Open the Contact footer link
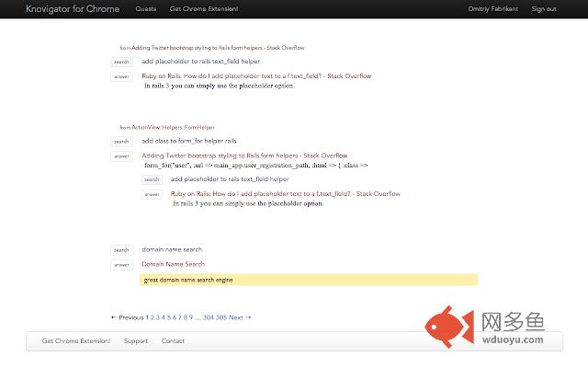The height and width of the screenshot is (368, 588). click(x=173, y=341)
